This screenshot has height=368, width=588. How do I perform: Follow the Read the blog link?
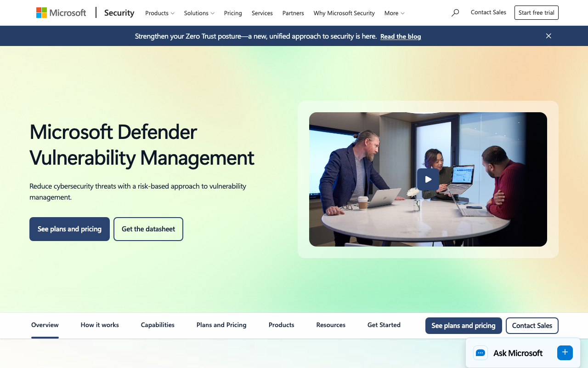(x=401, y=36)
